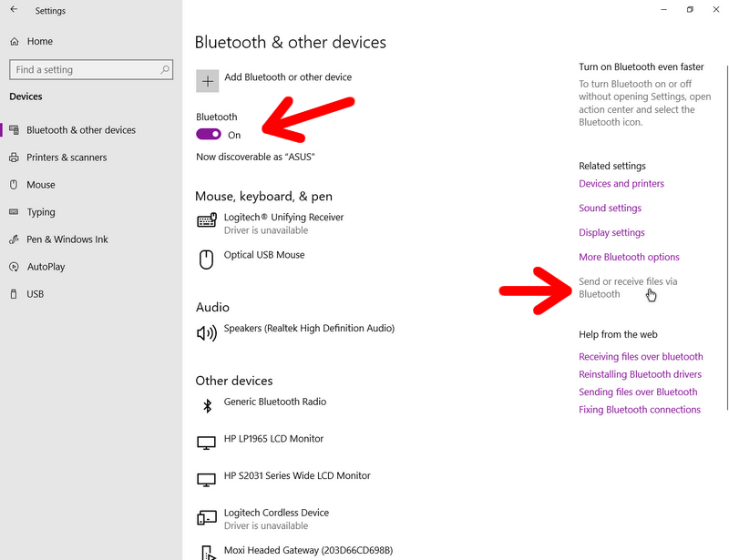Open More Bluetooth options link
Screen dimensions: 729x560
click(x=629, y=257)
